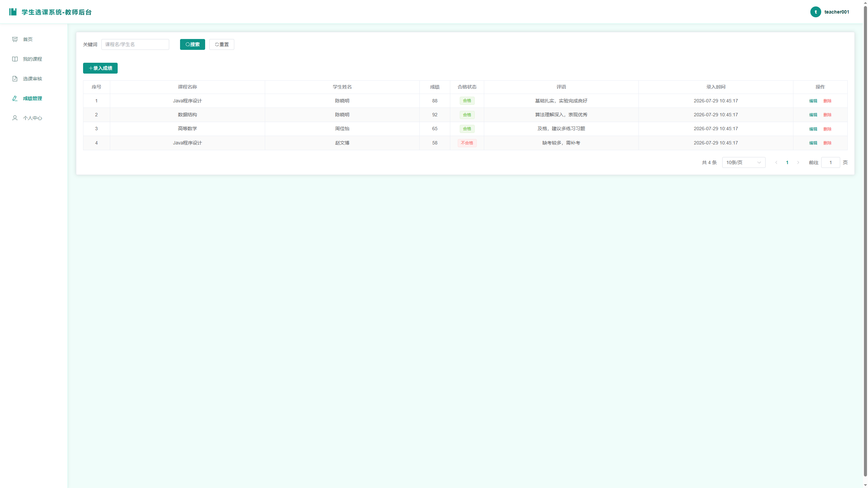Open 首页 in sidebar menu
868x488 pixels.
tap(34, 39)
